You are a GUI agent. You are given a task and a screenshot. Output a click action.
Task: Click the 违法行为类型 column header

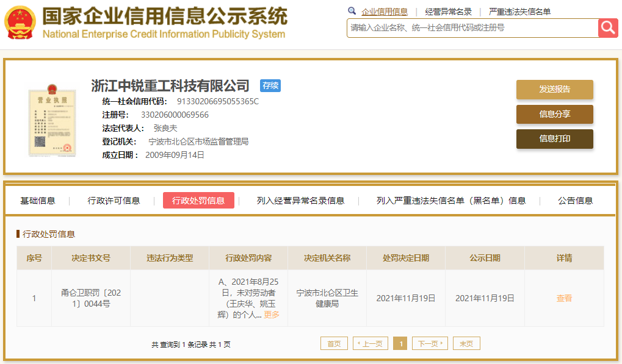(170, 259)
